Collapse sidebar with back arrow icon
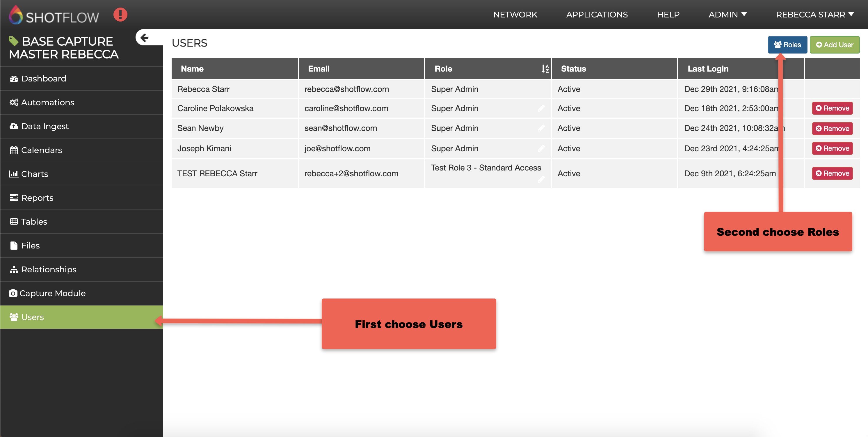 145,38
